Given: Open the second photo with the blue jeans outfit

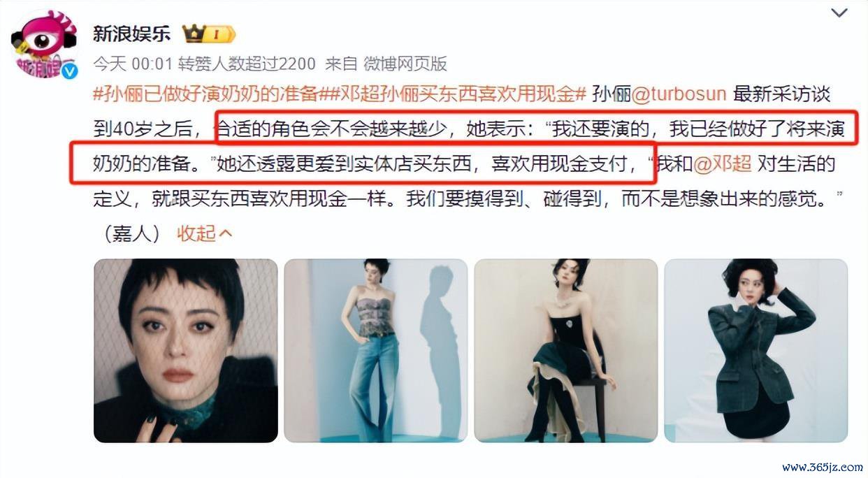Looking at the screenshot, I should (376, 351).
